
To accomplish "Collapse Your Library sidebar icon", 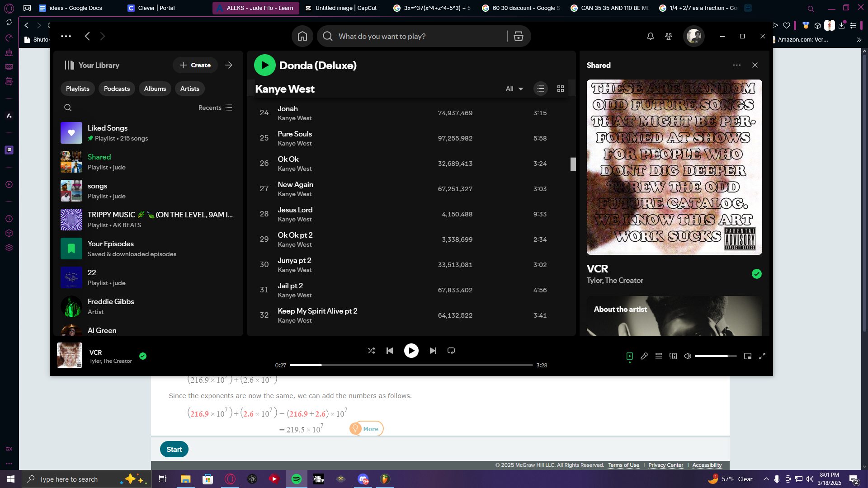I will coord(69,65).
